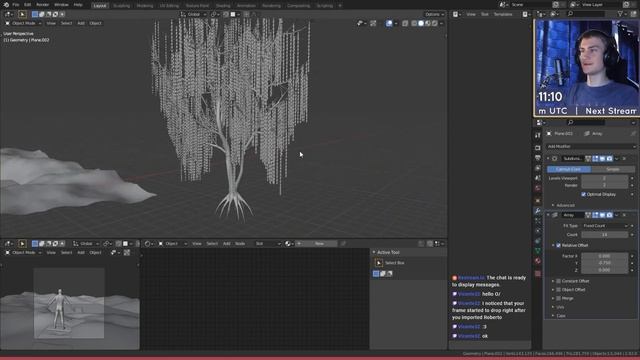The image size is (640, 360).
Task: Open the Edit menu
Action: pos(27,5)
